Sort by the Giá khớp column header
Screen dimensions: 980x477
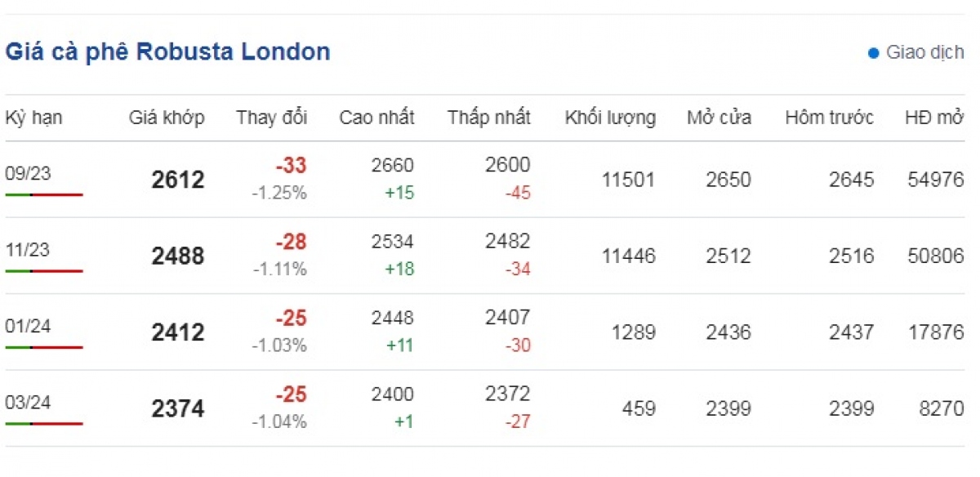(x=167, y=118)
